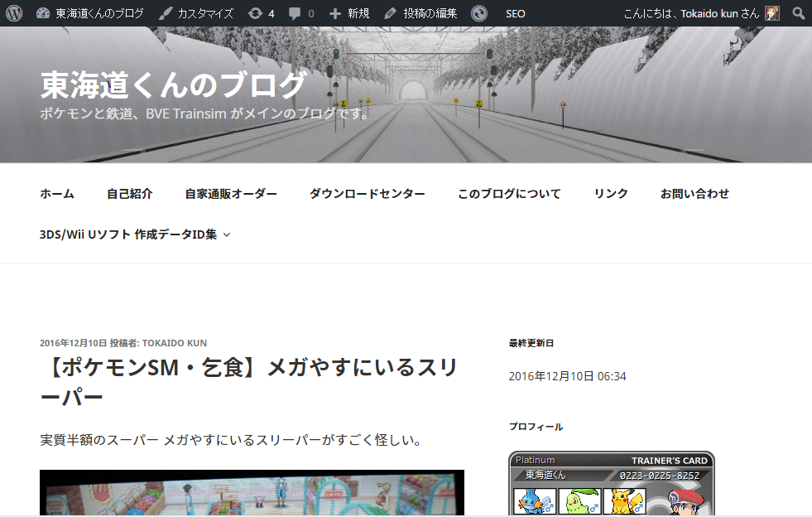Click the plus icon for 新規
The height and width of the screenshot is (517, 812).
pos(335,13)
